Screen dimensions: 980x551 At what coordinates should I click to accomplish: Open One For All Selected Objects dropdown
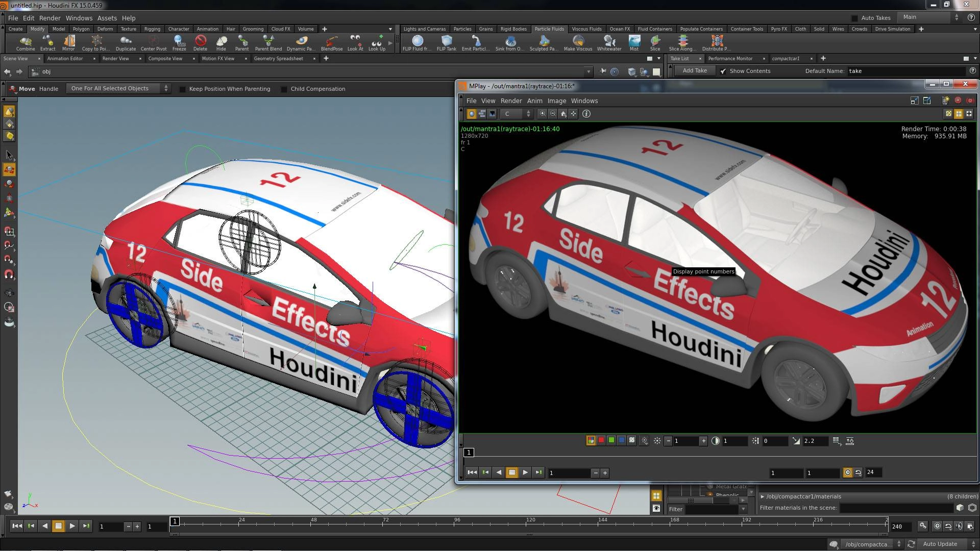click(x=118, y=88)
